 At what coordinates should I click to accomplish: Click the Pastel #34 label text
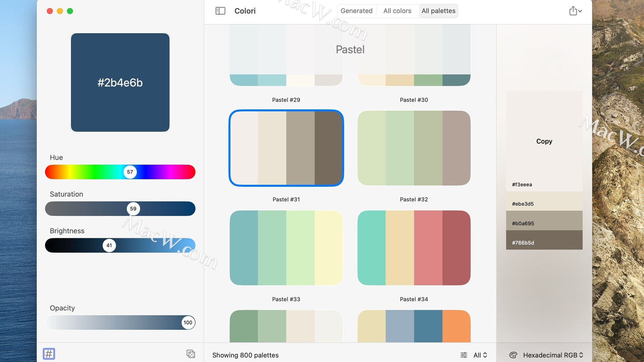pyautogui.click(x=414, y=299)
